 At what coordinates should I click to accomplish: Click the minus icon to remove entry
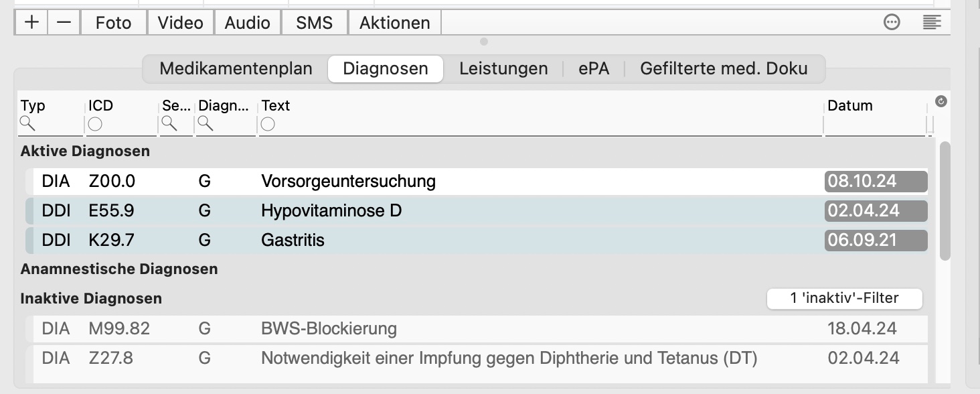coord(64,22)
